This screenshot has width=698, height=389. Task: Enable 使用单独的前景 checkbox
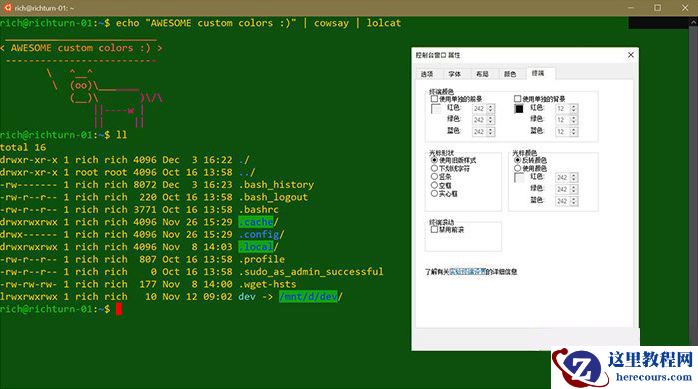click(434, 99)
